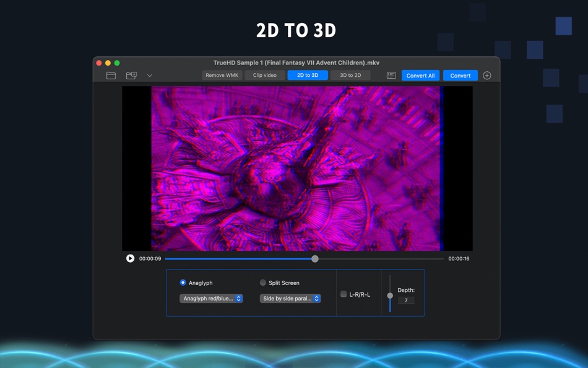Play the video preview
The width and height of the screenshot is (588, 368).
(130, 258)
